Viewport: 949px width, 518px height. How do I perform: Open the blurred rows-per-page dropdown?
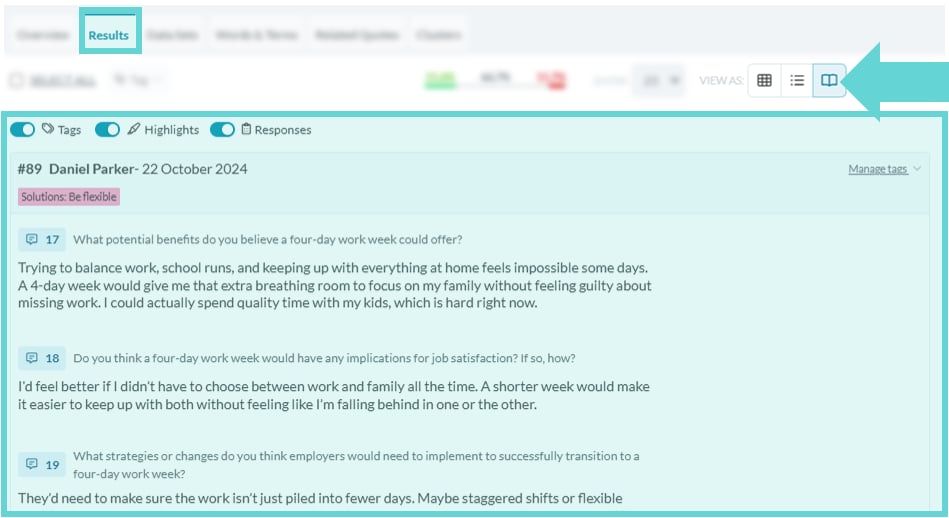coord(658,80)
